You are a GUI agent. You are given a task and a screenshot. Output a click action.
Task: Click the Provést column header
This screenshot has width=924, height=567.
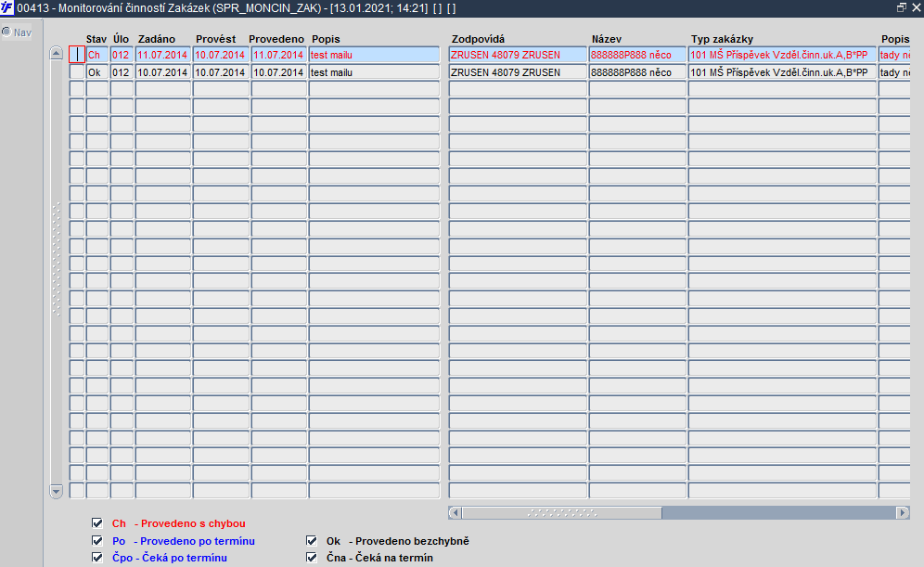pos(215,39)
